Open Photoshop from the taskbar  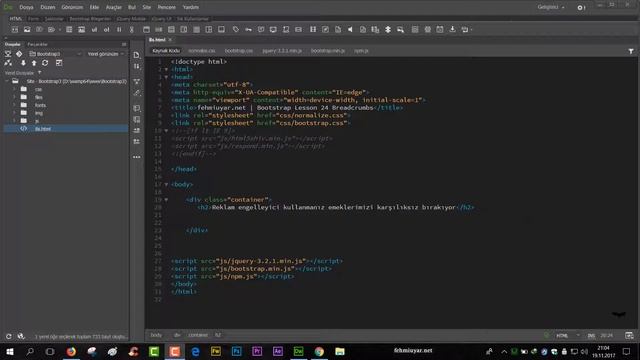point(236,351)
